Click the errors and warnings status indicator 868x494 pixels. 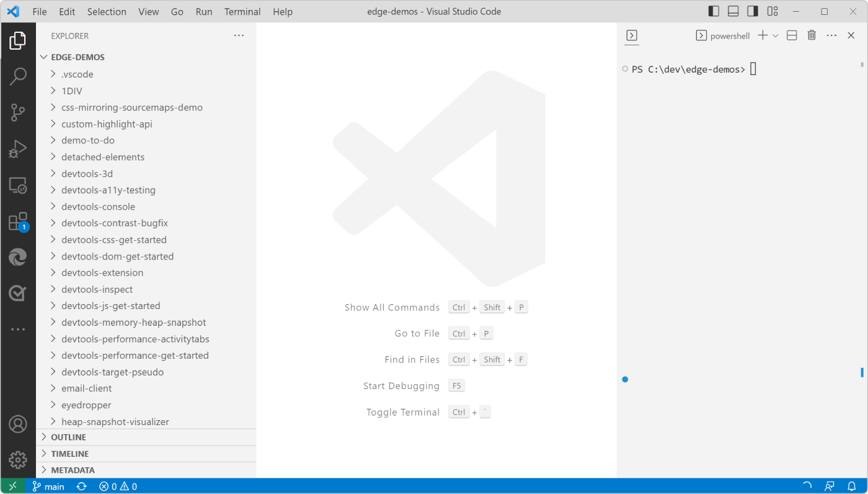pos(117,486)
